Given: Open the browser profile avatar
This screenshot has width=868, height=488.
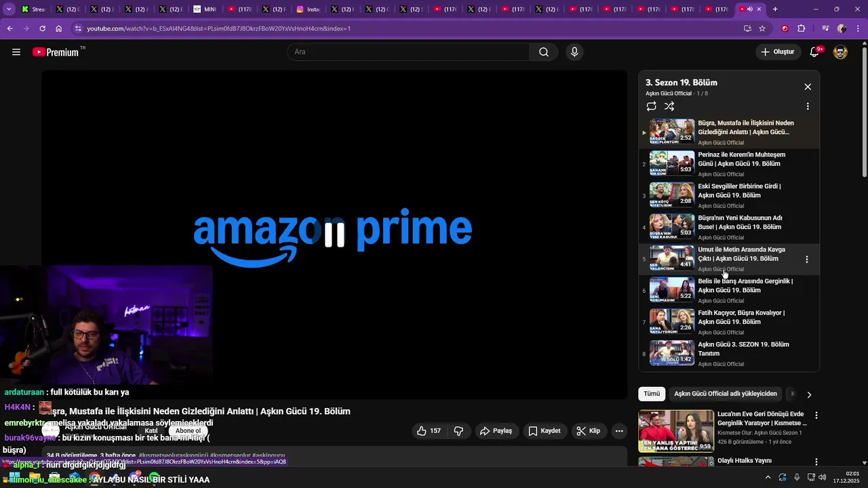Looking at the screenshot, I should coord(842,28).
